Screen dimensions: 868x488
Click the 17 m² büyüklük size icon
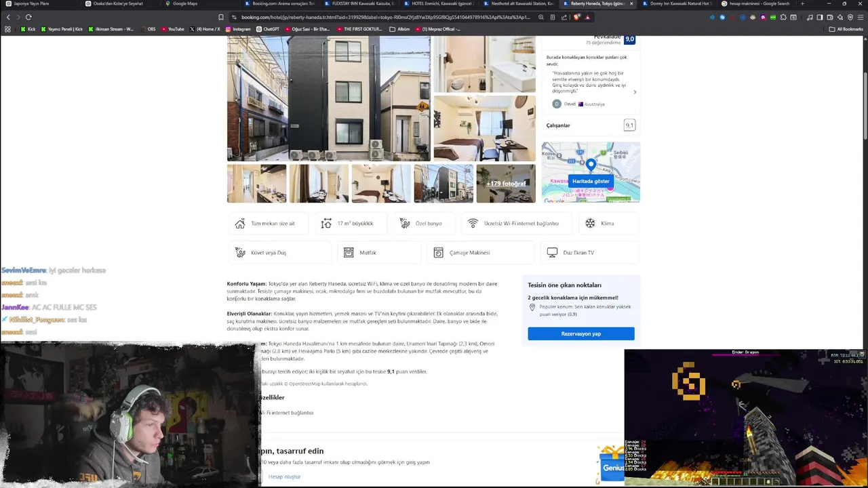point(326,223)
